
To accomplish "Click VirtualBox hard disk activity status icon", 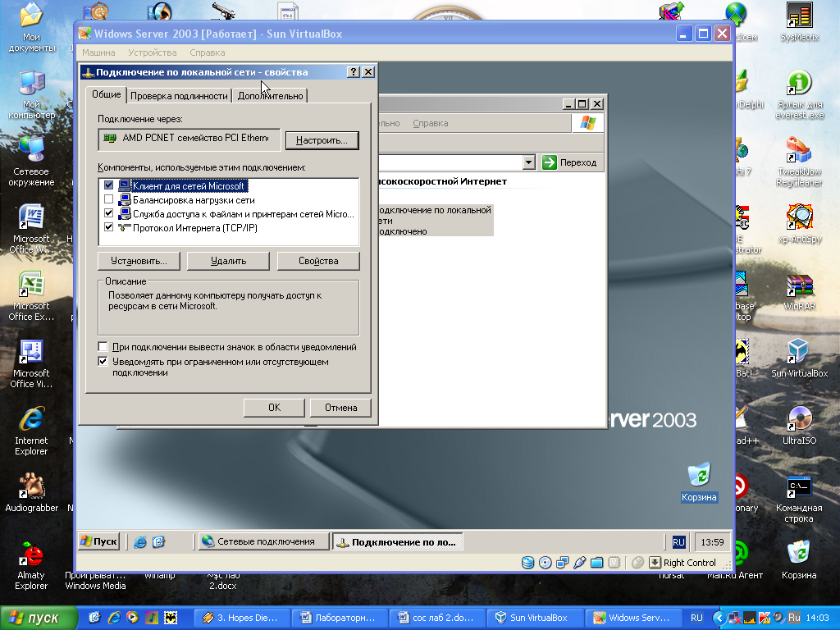I will click(527, 563).
